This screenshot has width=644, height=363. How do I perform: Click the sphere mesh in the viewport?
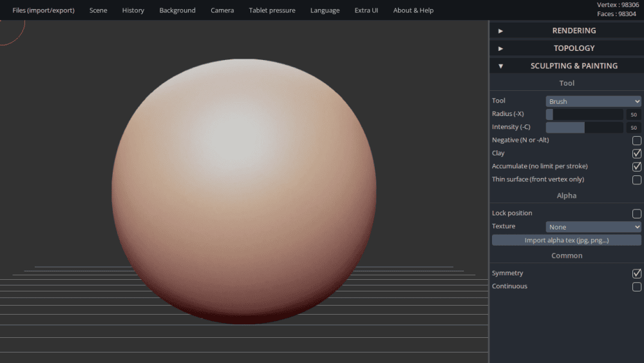click(x=244, y=191)
